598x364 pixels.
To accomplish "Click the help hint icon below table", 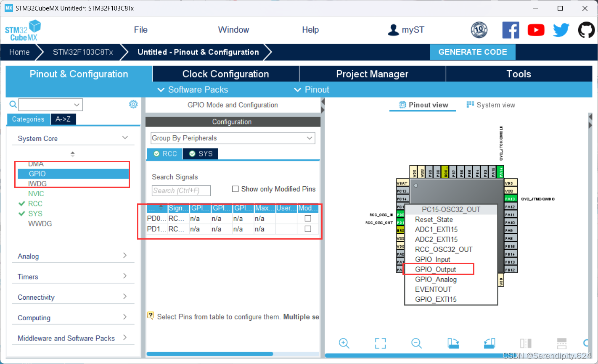I will [151, 316].
